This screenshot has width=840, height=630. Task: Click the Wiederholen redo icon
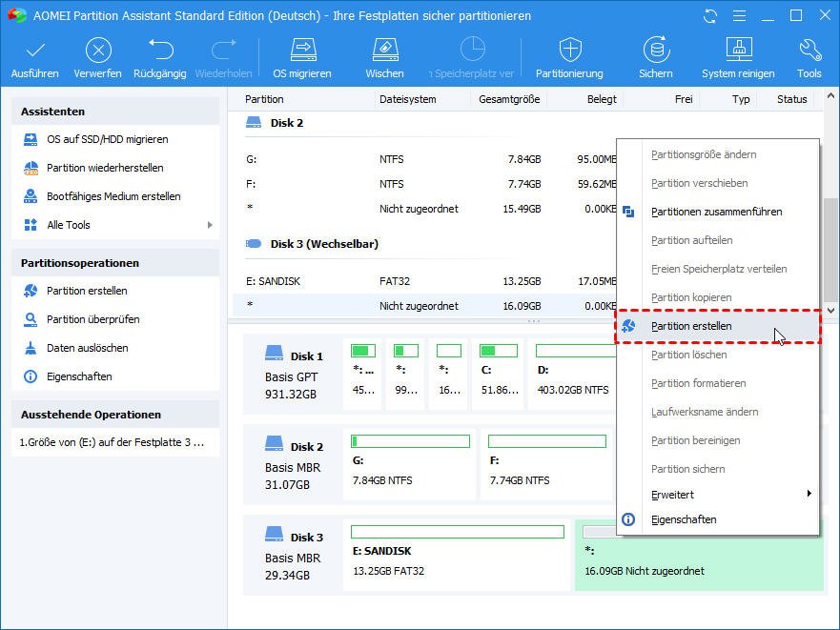coord(223,50)
